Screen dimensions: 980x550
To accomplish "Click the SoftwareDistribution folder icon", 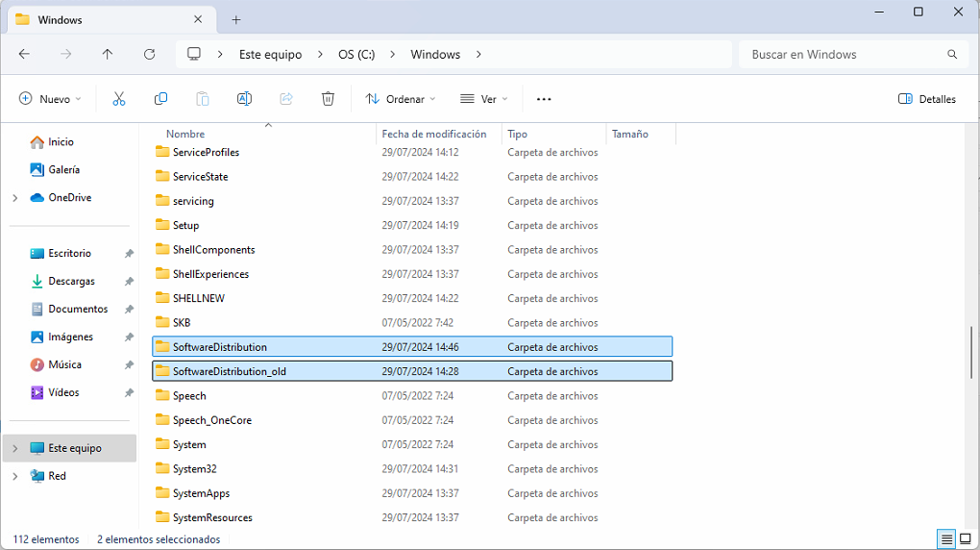I will [162, 347].
